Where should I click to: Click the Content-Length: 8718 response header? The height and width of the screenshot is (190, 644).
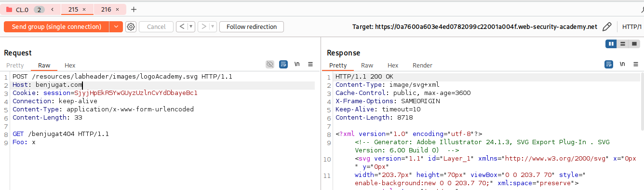coord(374,118)
